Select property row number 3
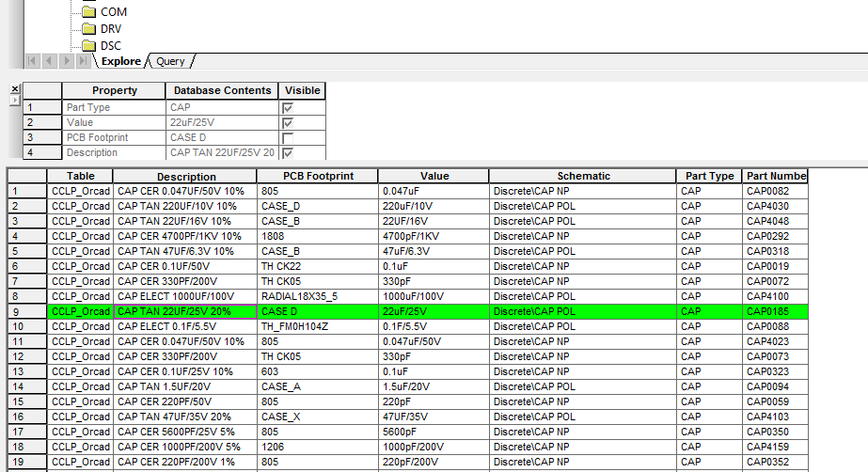This screenshot has width=868, height=472. pyautogui.click(x=42, y=137)
